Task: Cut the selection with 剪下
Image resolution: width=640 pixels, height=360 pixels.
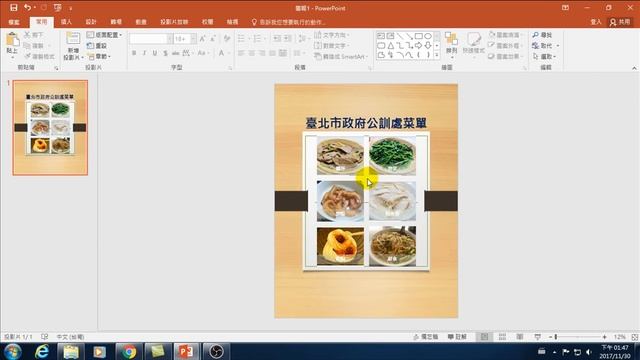Action: click(x=34, y=35)
